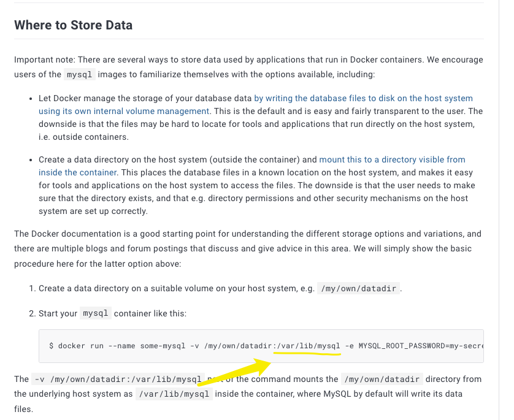This screenshot has height=420, width=514.
Task: Click the yellow arrow annotation
Action: (x=235, y=372)
